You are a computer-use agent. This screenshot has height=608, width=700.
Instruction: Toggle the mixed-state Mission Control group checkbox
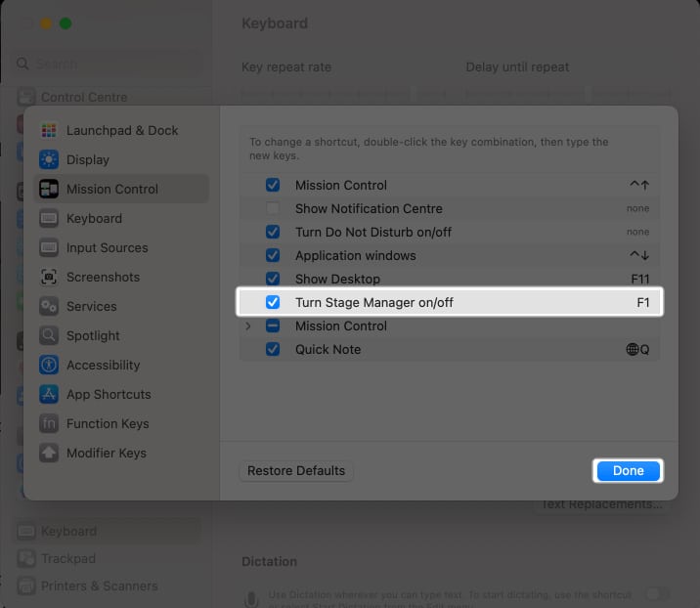(x=273, y=326)
